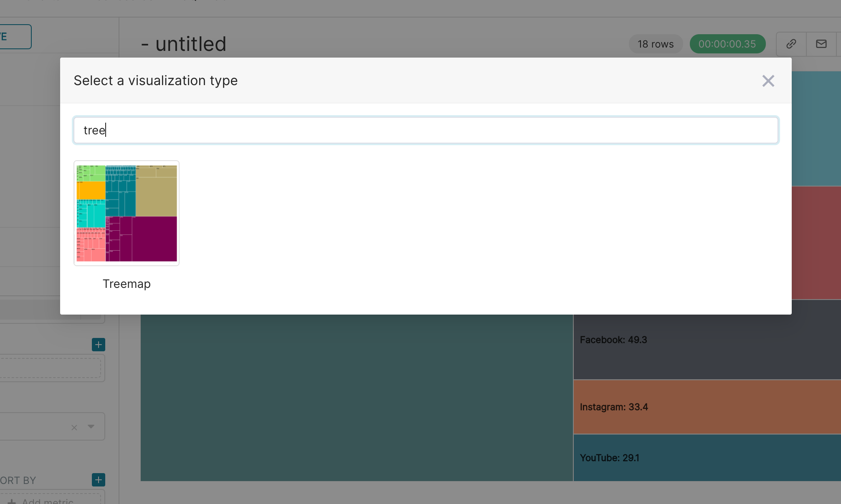This screenshot has width=841, height=504.
Task: Click upper plus icon in left panel
Action: point(98,345)
